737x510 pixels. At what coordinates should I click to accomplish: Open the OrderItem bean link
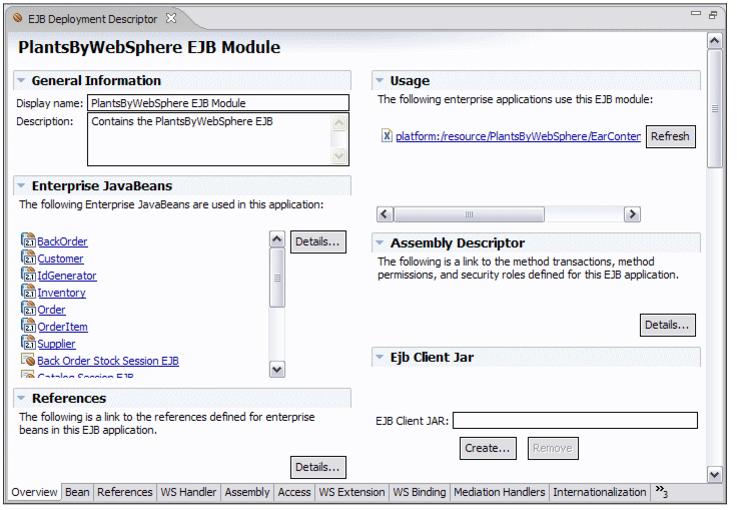point(63,327)
